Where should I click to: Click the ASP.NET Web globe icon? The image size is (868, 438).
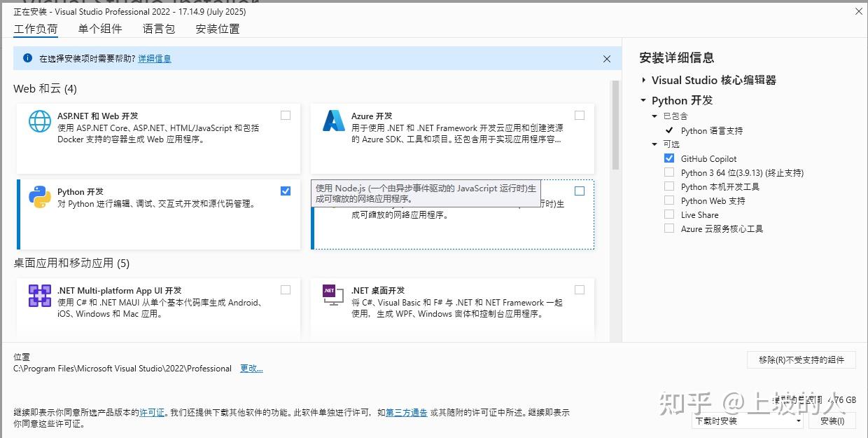pyautogui.click(x=40, y=121)
